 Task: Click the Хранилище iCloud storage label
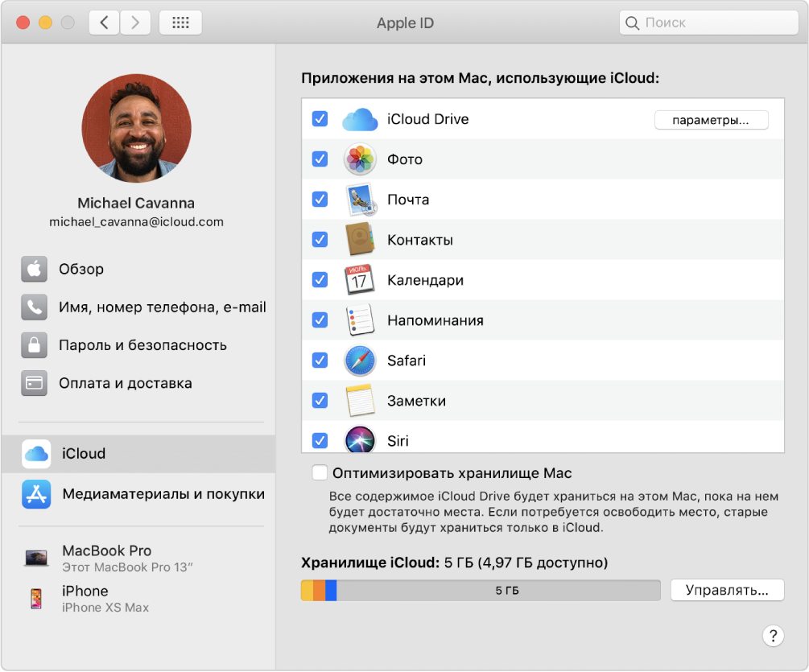click(x=370, y=563)
